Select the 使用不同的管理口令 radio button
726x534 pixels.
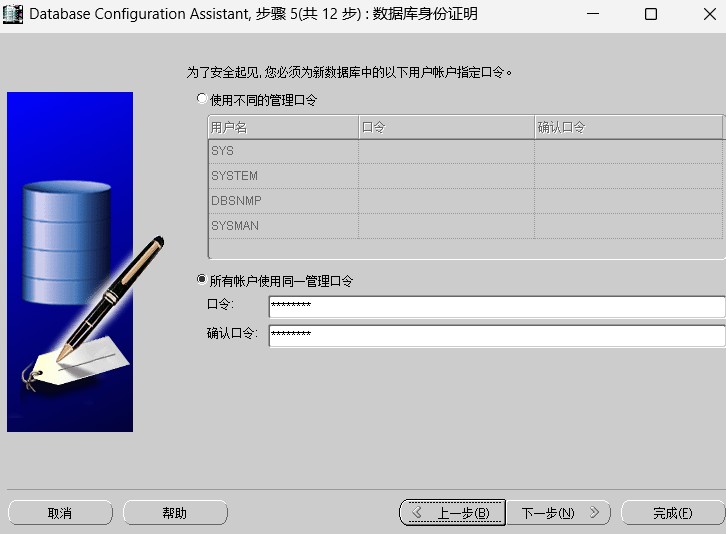click(x=201, y=99)
